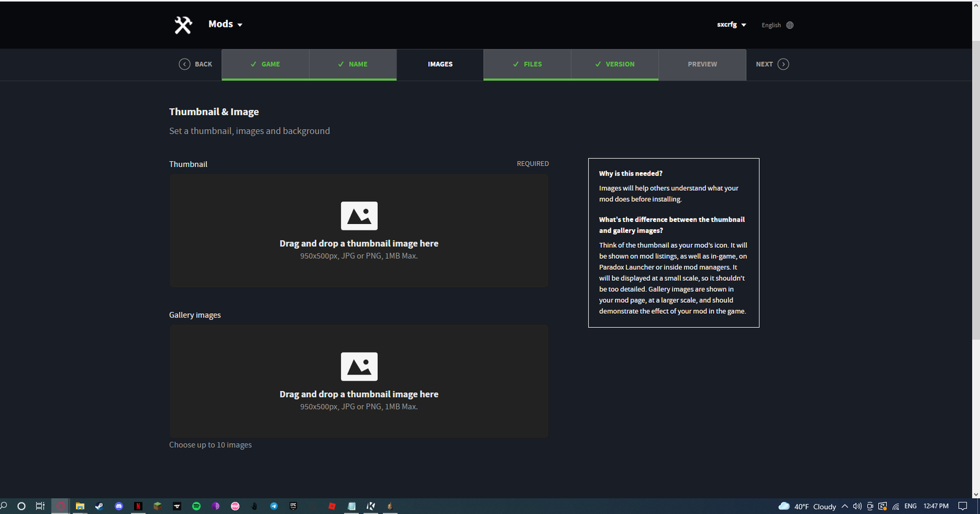Screen dimensions: 980x514
Task: Open Spotify from the taskbar
Action: [x=197, y=506]
